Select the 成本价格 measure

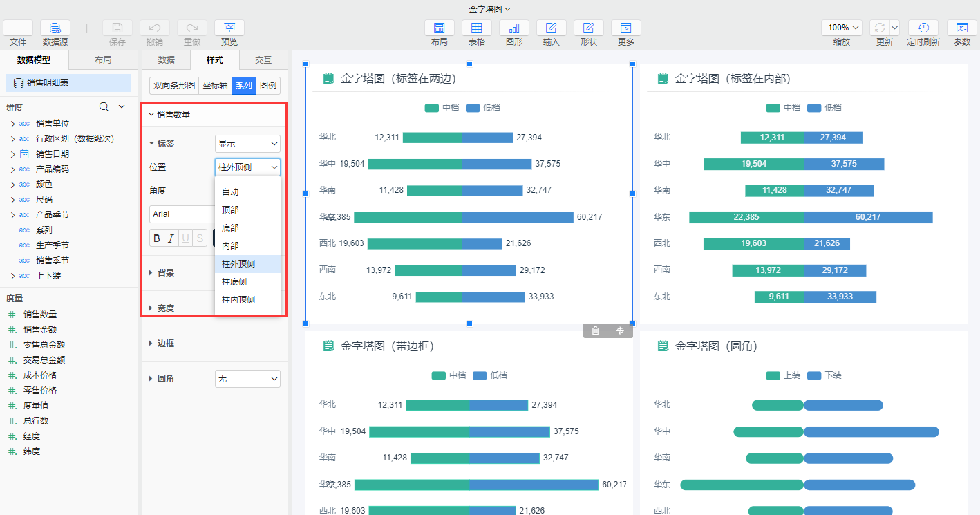pos(40,375)
